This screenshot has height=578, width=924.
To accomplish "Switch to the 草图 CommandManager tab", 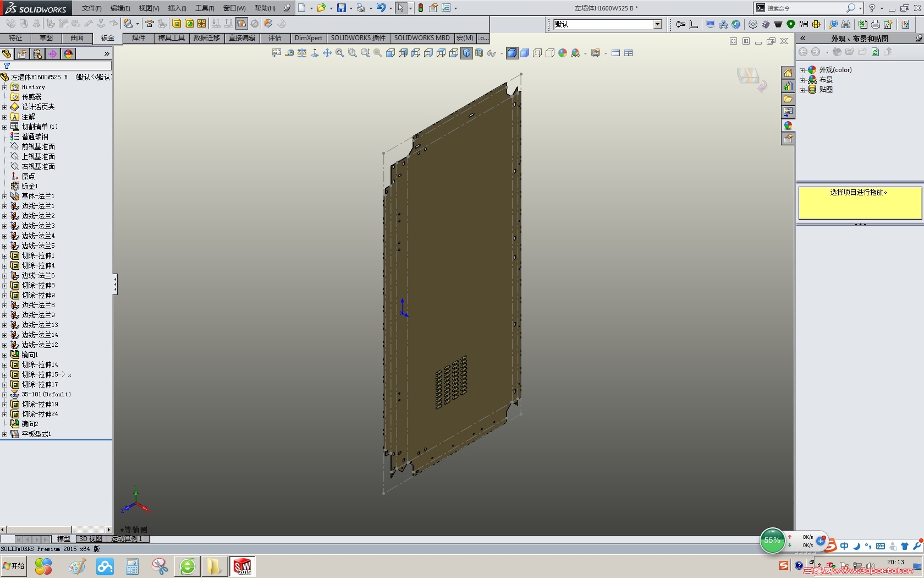I will [46, 38].
